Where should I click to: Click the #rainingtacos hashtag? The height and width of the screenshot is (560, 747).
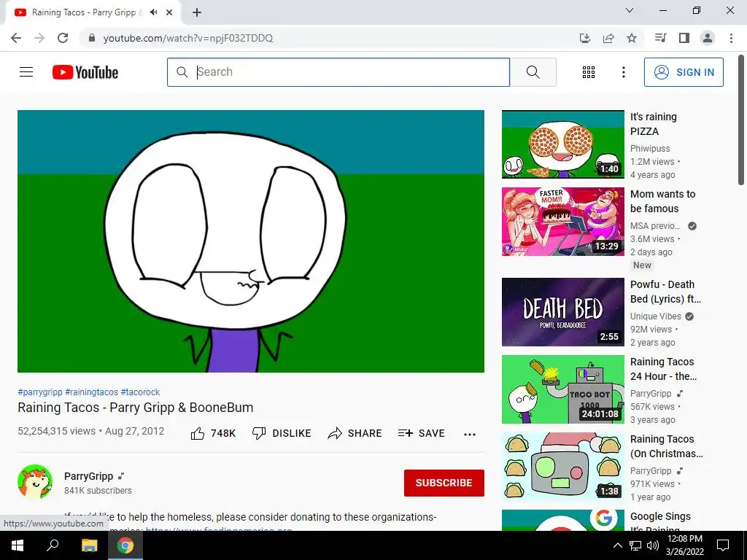click(x=91, y=392)
